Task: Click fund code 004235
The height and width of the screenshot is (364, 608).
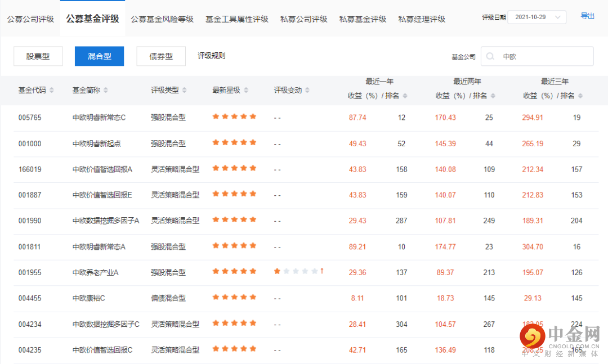Action: [30, 350]
